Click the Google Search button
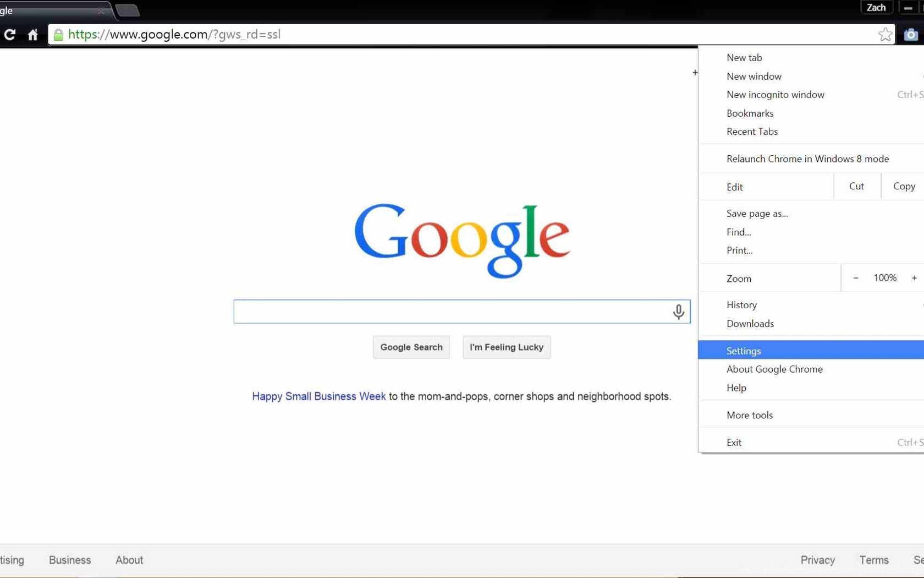This screenshot has width=924, height=578. pyautogui.click(x=411, y=347)
